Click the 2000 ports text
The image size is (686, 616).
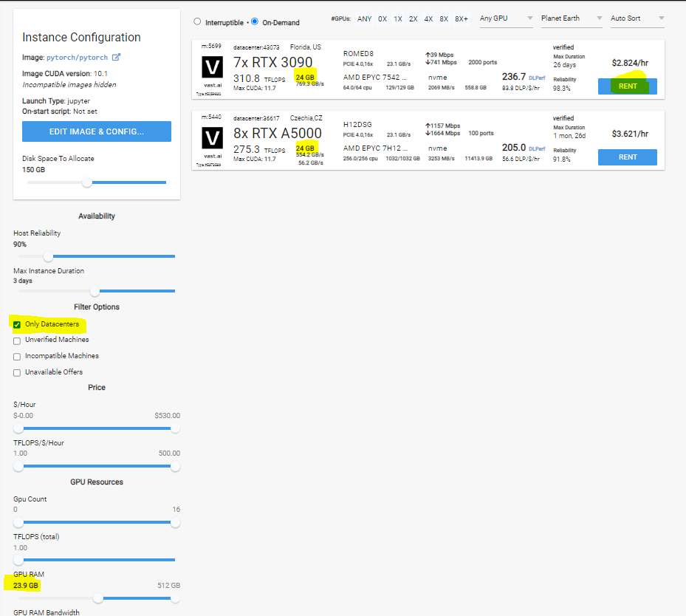pyautogui.click(x=482, y=62)
